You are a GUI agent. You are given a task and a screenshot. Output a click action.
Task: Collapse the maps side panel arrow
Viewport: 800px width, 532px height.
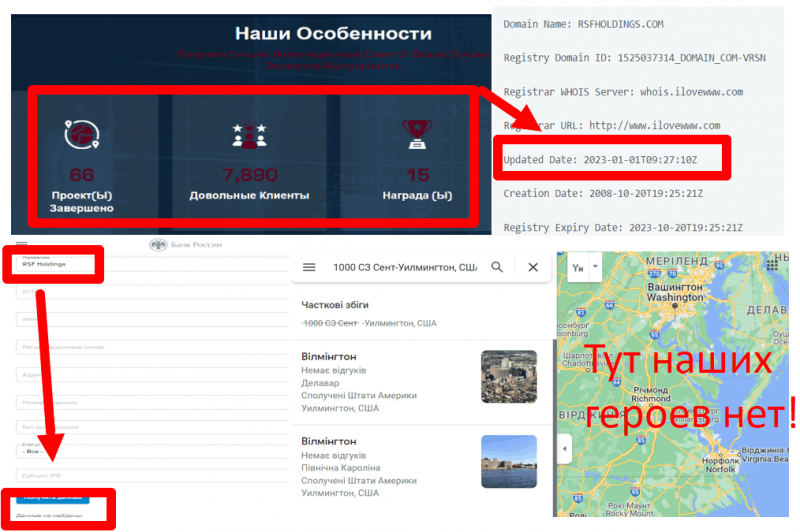coord(564,449)
